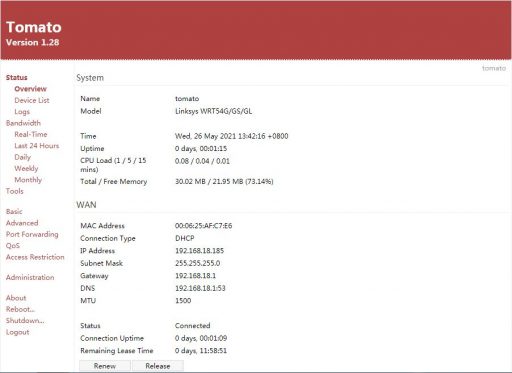
Task: Click the time value Wed, 26 May 2021
Action: (x=231, y=136)
